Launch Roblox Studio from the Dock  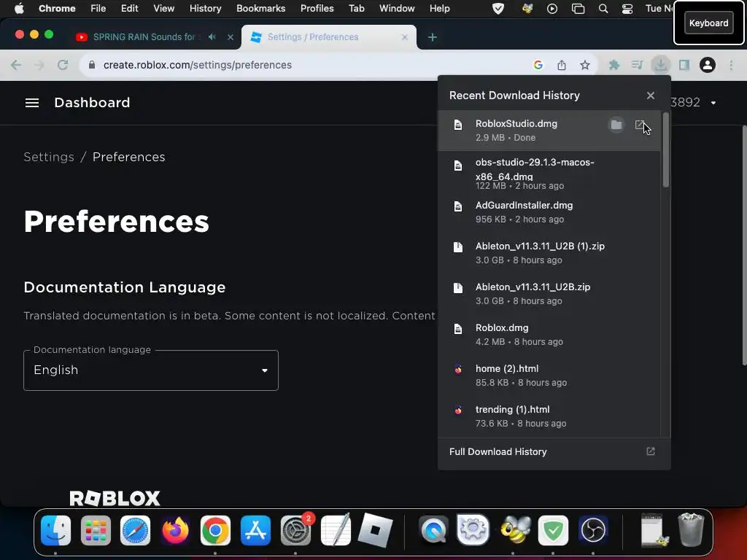pos(376,529)
